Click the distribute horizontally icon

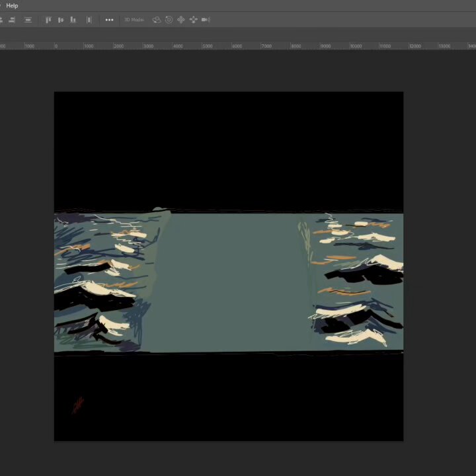click(89, 20)
